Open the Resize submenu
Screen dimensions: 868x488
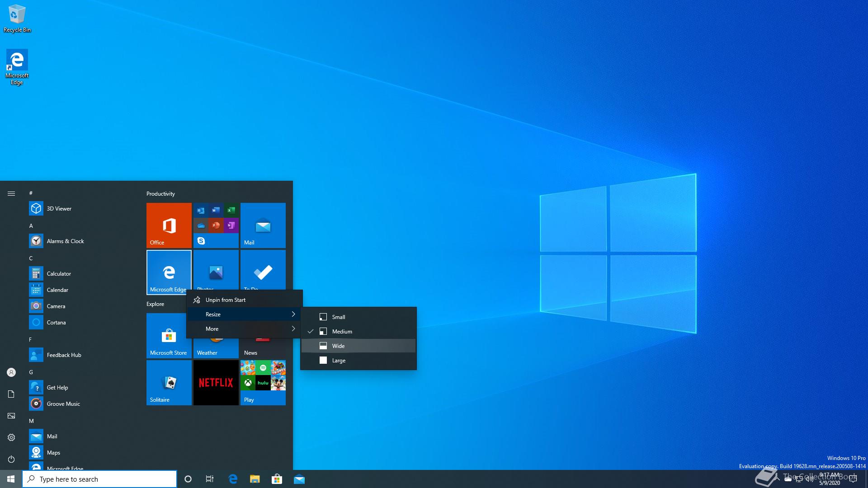click(245, 314)
